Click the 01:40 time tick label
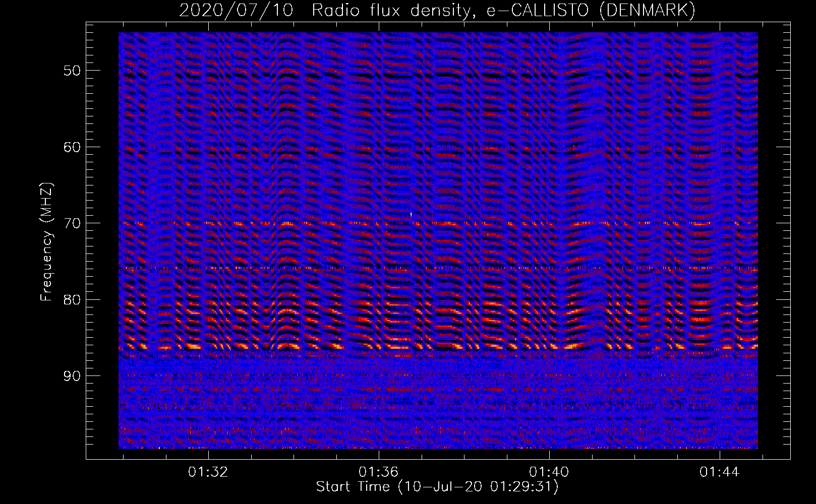The image size is (816, 504). click(x=549, y=472)
